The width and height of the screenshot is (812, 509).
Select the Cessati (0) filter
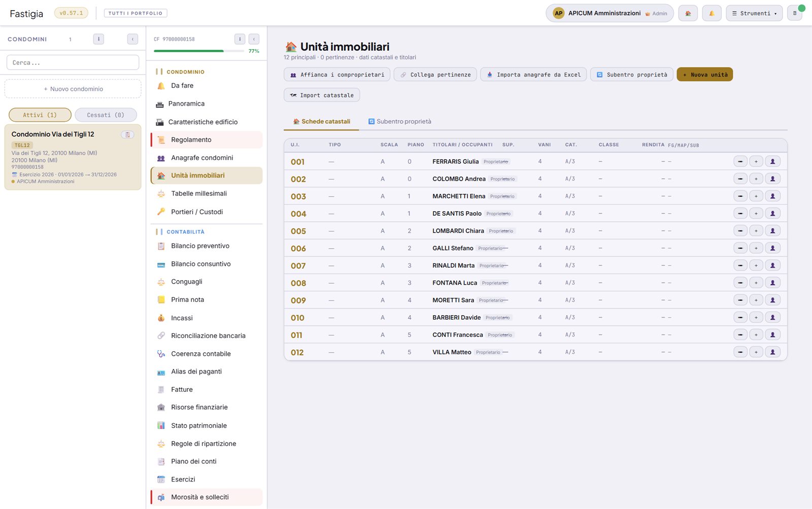coord(106,115)
